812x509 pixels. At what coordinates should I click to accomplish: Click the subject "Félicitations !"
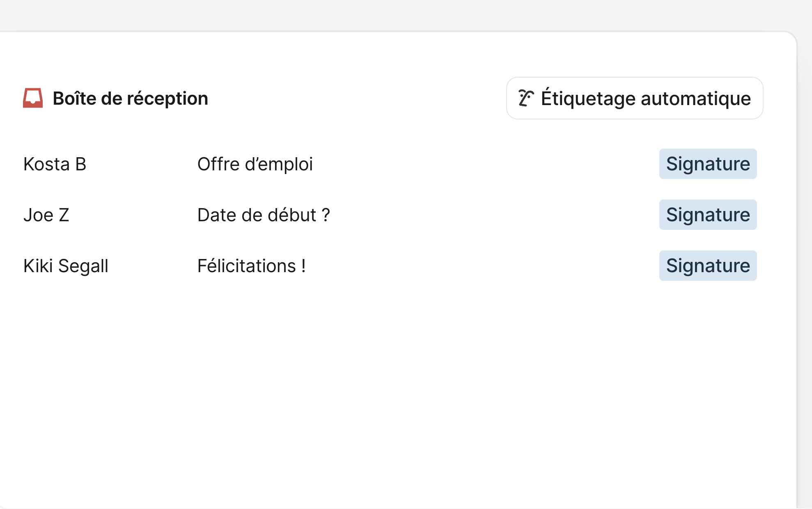tap(251, 266)
